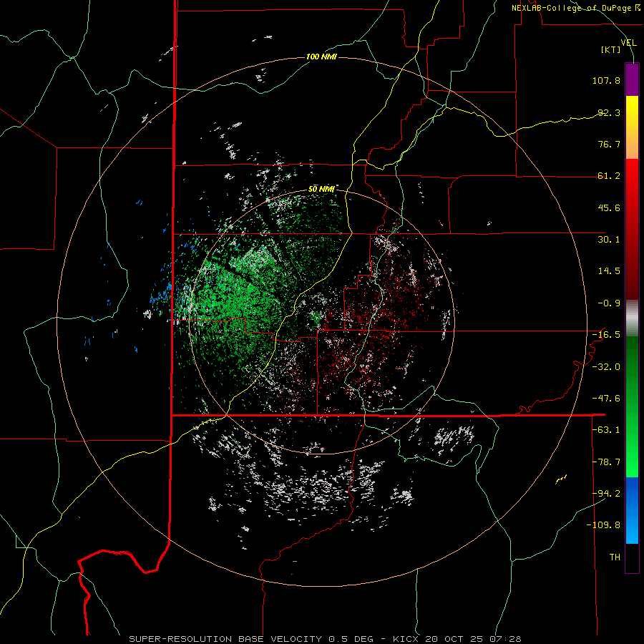644x644 pixels.
Task: Select the -78.7 velocity scale value
Action: 606,462
